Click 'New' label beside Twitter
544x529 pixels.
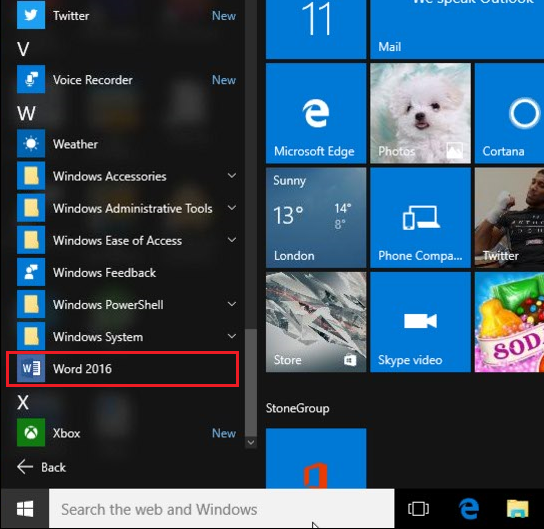tap(224, 16)
